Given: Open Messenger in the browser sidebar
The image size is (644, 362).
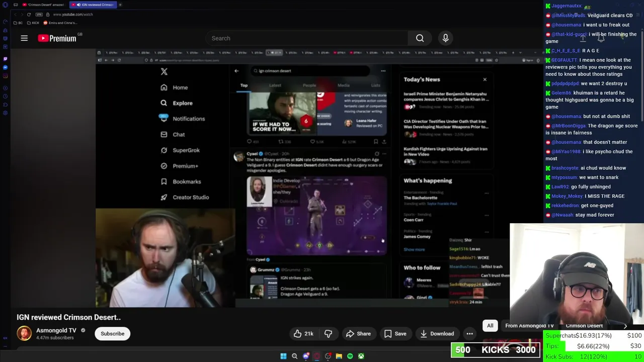Looking at the screenshot, I should pyautogui.click(x=5, y=67).
